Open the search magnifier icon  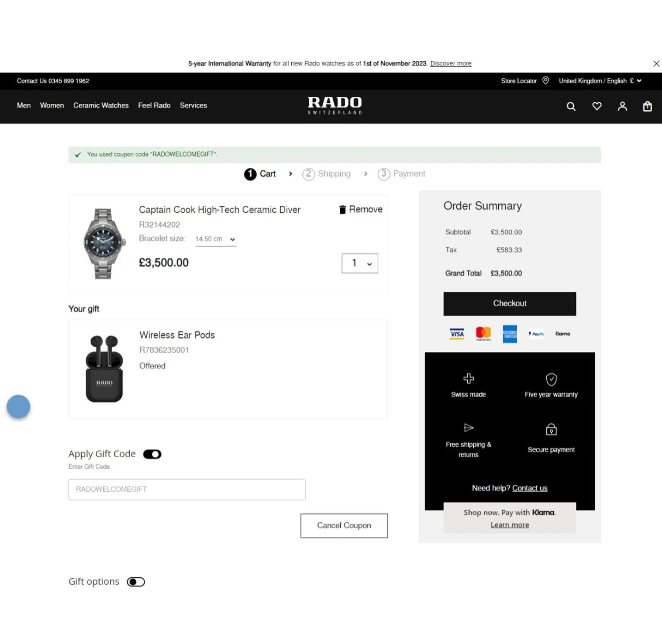[571, 106]
